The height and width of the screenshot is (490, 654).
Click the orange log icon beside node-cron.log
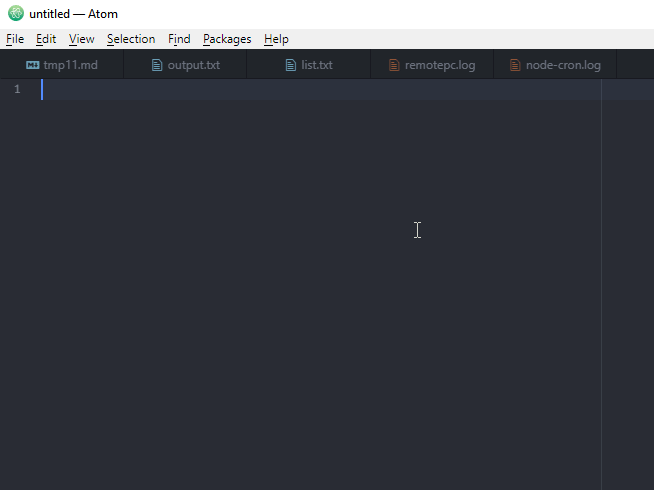pos(515,66)
